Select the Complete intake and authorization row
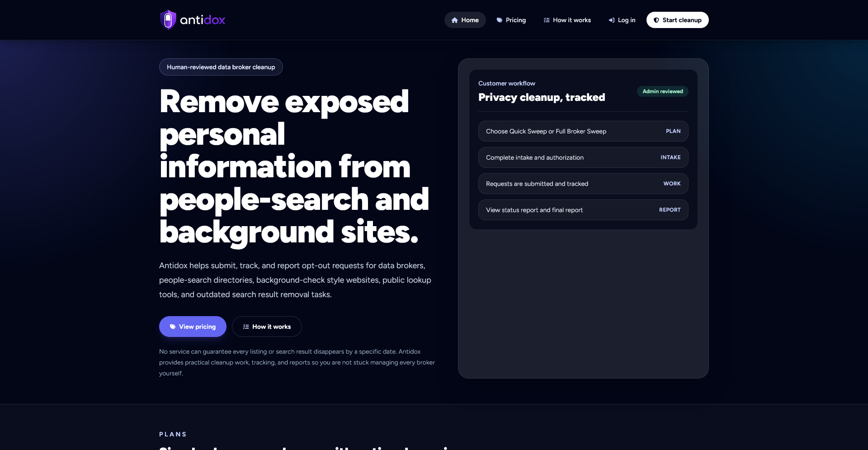This screenshot has height=450, width=868. 583,157
